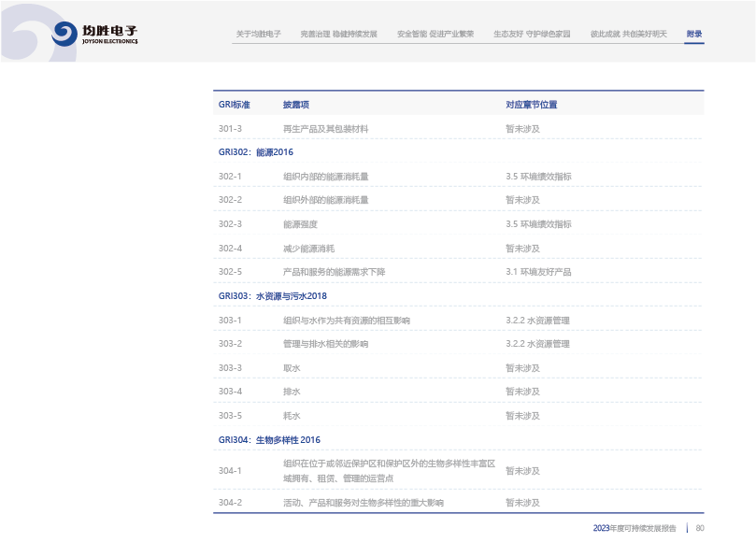The image size is (756, 557).
Task: Click the GRI标准 column header
Action: point(234,105)
